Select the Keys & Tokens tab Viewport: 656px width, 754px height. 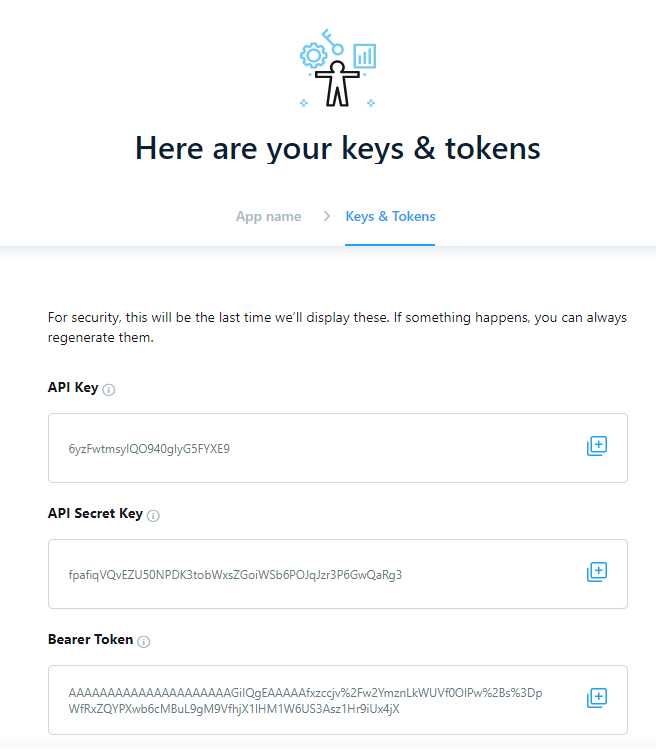click(x=390, y=216)
